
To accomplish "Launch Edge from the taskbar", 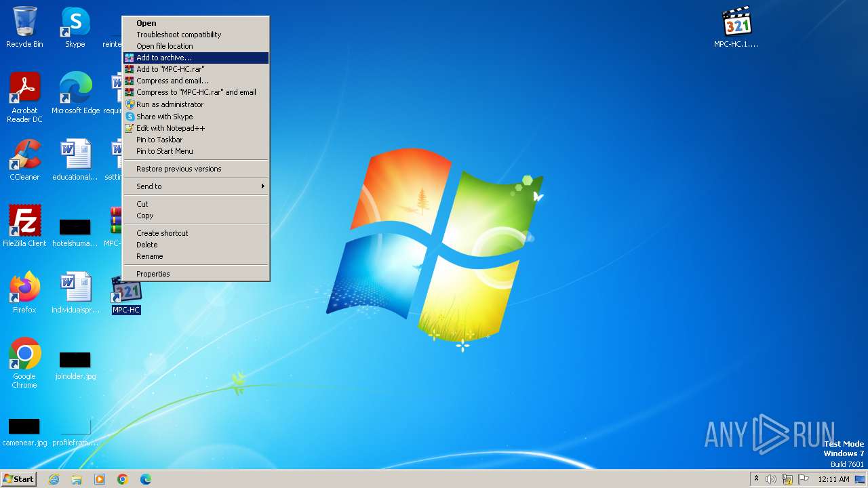I will 146,479.
